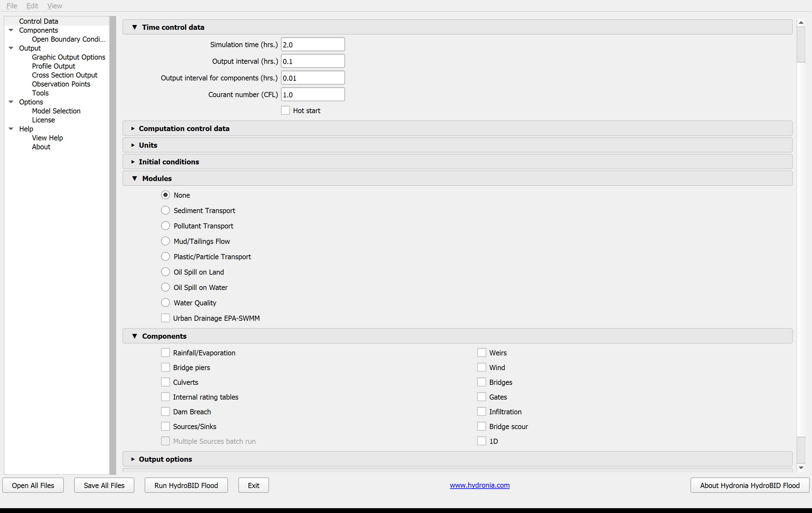Enable Bridge piers component
The image size is (812, 513).
coord(165,368)
